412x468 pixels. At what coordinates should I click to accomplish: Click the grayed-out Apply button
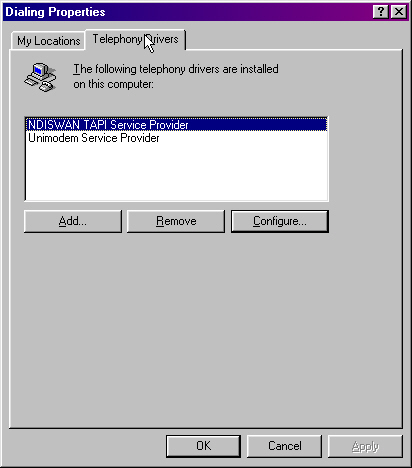[365, 446]
